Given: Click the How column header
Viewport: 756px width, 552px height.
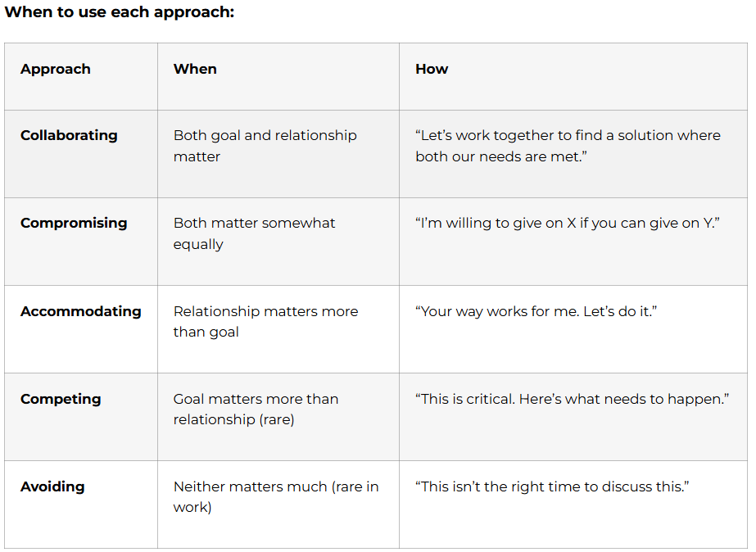Looking at the screenshot, I should point(432,69).
